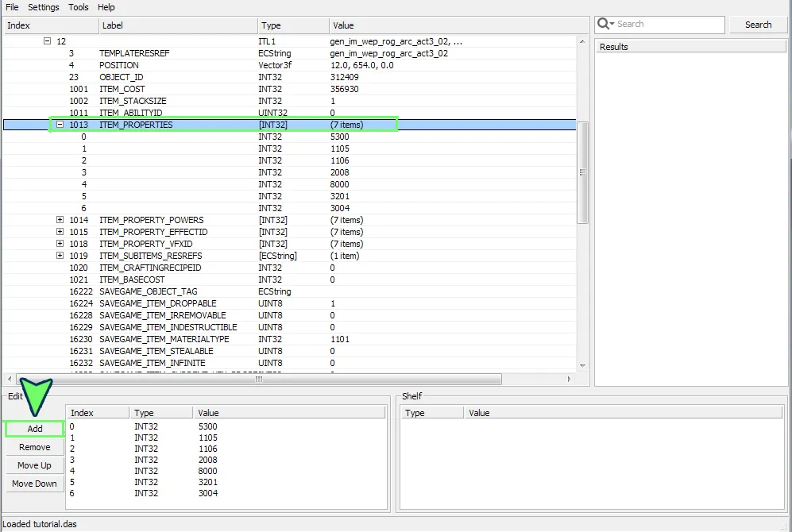Click the search magnifier icon
792x532 pixels.
[605, 24]
